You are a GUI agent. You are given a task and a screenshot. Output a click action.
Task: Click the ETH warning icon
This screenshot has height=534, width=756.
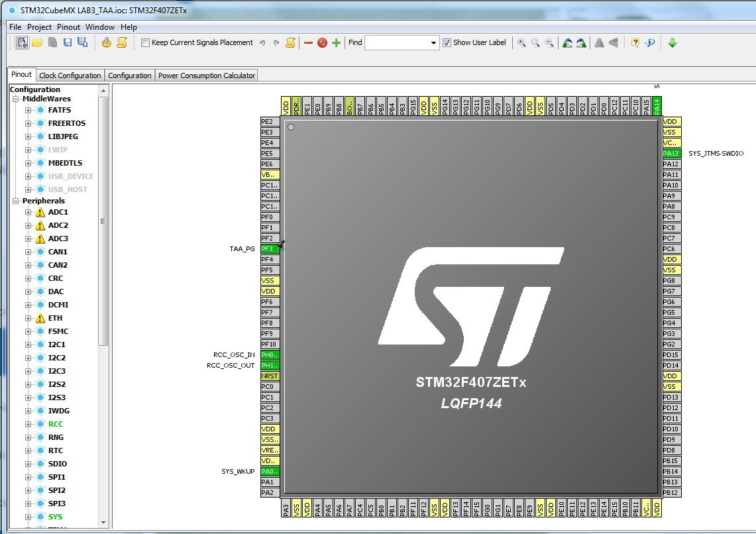tap(40, 318)
